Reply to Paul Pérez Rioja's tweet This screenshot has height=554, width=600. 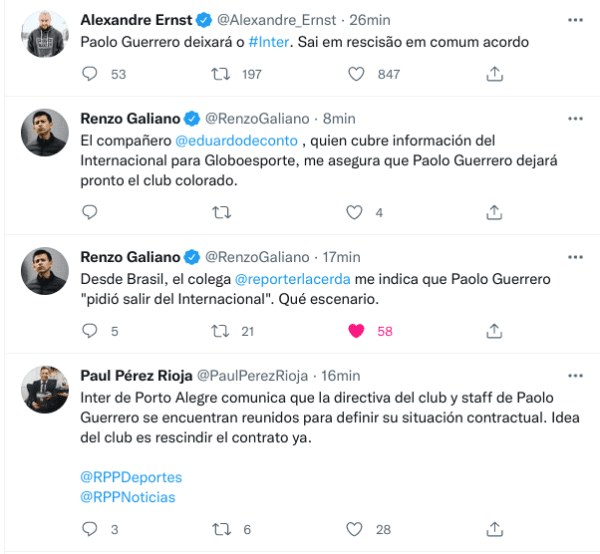[x=90, y=530]
